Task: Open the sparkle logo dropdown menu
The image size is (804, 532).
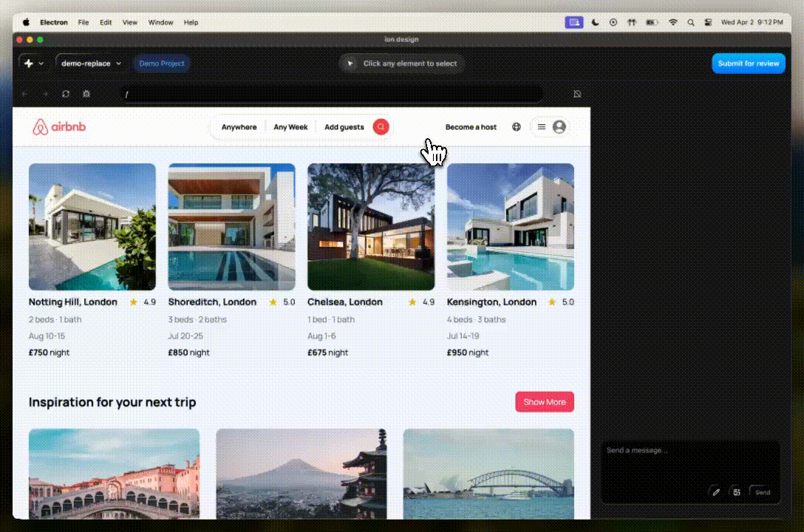Action: point(34,64)
